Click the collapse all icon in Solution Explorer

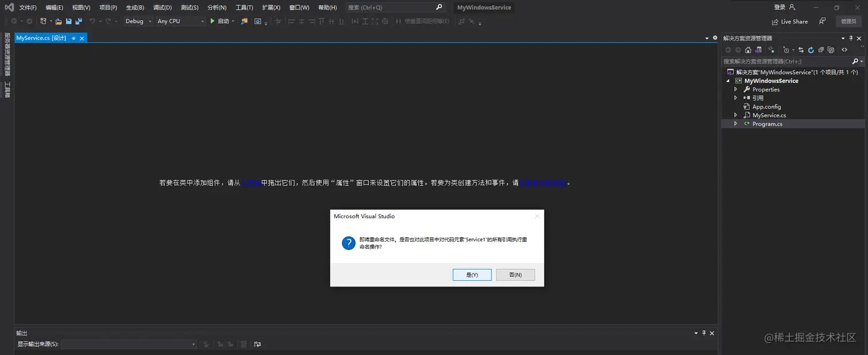point(821,50)
